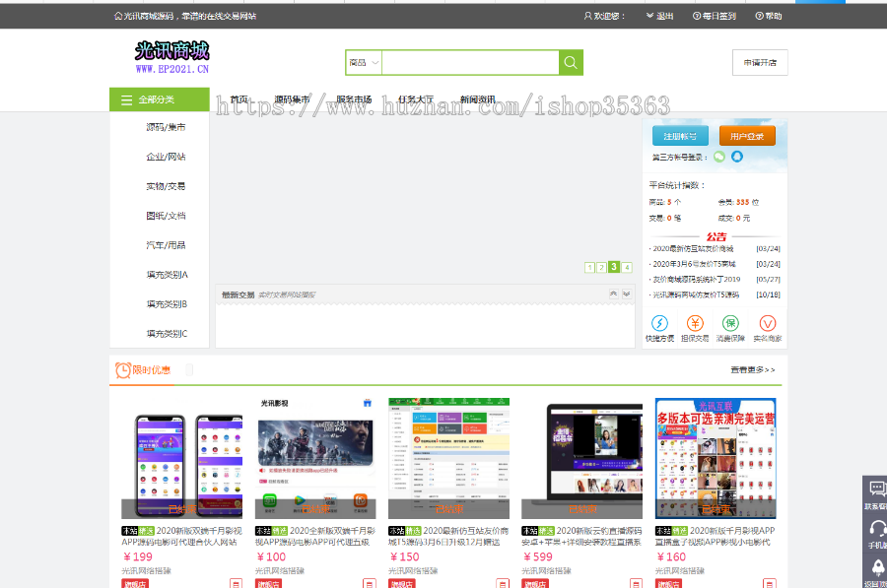
Task: Click the green search magnifier button
Action: pos(571,63)
